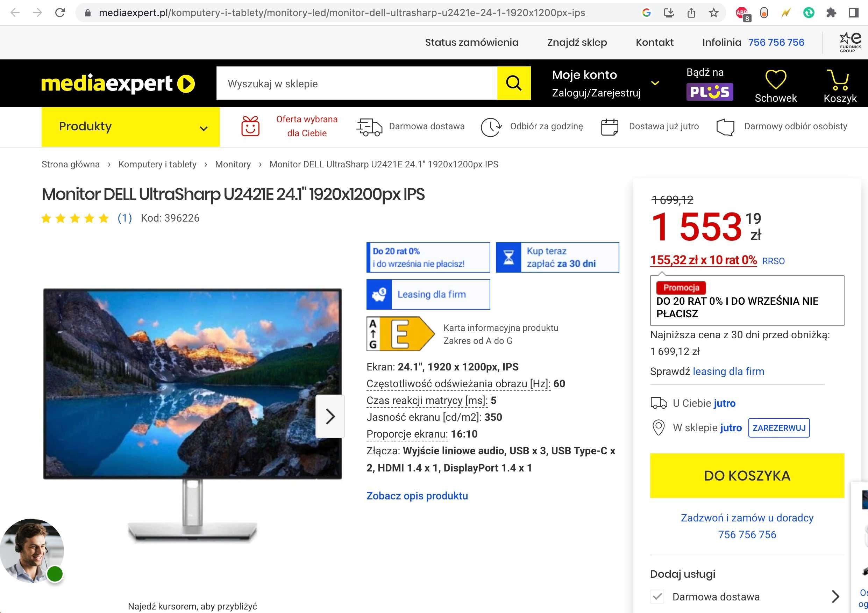
Task: Reload the page
Action: coord(60,13)
